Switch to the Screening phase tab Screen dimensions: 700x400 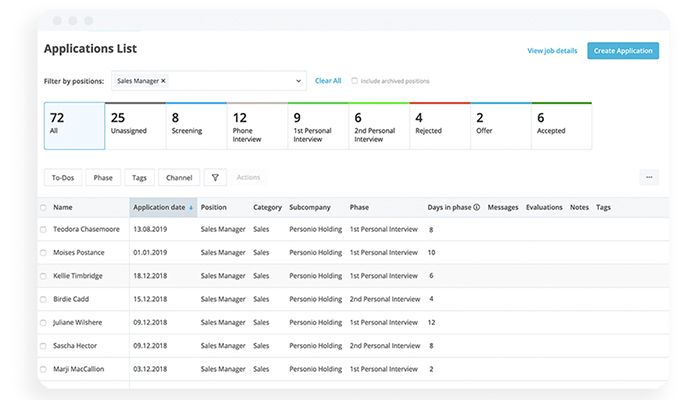pyautogui.click(x=195, y=125)
